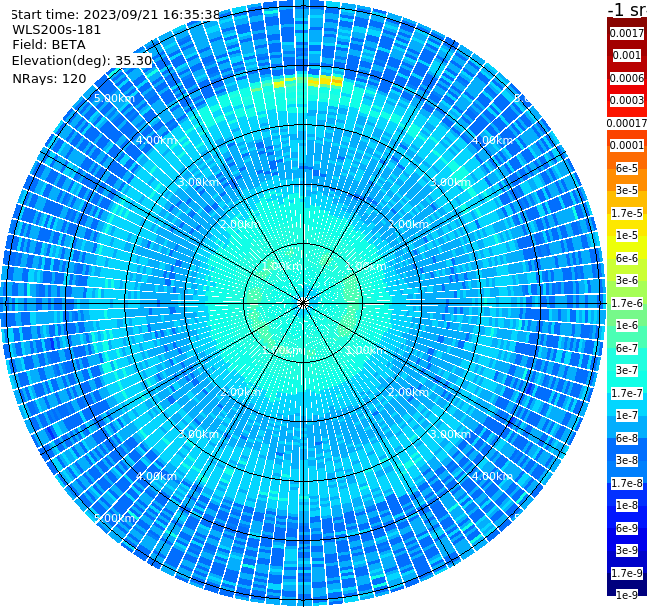Click the upper-right "2.00km" range ring label

[408, 224]
